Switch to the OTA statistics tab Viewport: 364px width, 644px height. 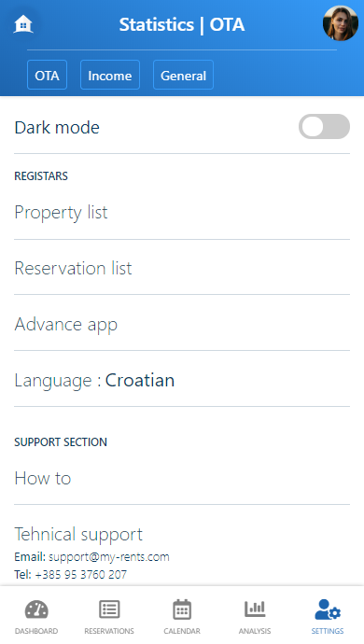47,75
